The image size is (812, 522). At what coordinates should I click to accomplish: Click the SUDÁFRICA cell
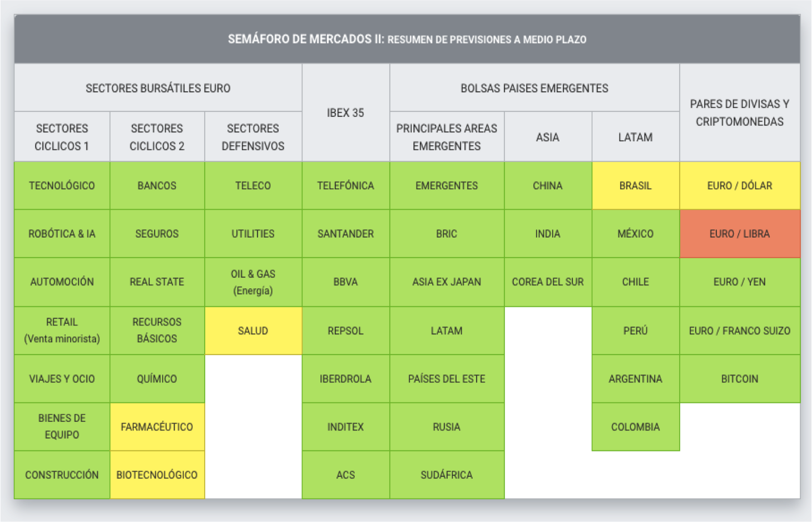[x=447, y=475]
